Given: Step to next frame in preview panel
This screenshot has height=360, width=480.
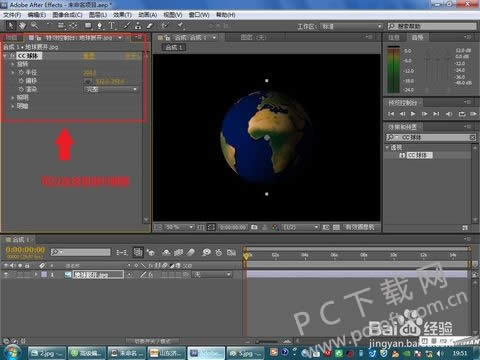Looking at the screenshot, I should coord(425,114).
